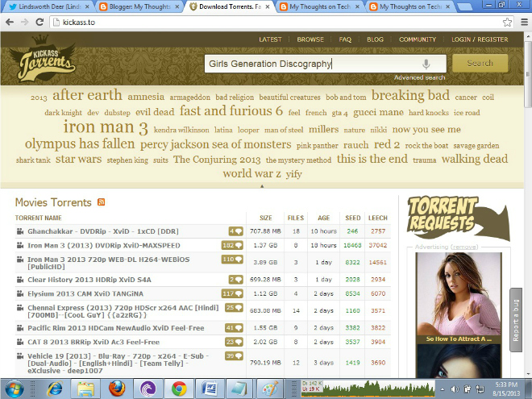Launch Firefox from the taskbar
Screen dimensions: 532x399
(x=117, y=389)
